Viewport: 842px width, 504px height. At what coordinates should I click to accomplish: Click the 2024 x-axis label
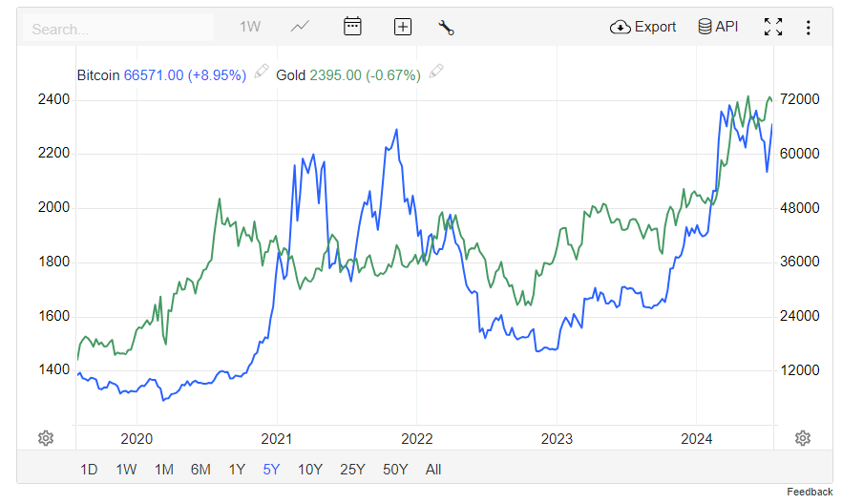point(697,438)
